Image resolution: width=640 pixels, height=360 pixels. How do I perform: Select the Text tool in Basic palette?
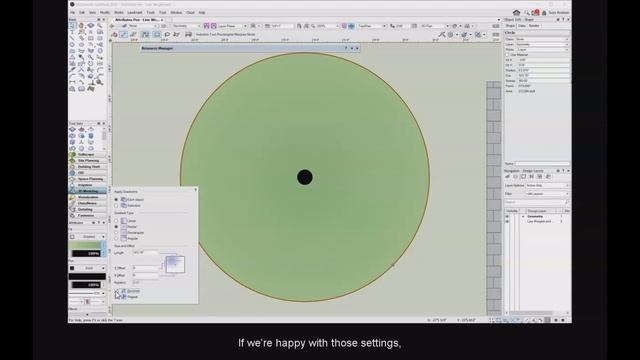point(73,32)
